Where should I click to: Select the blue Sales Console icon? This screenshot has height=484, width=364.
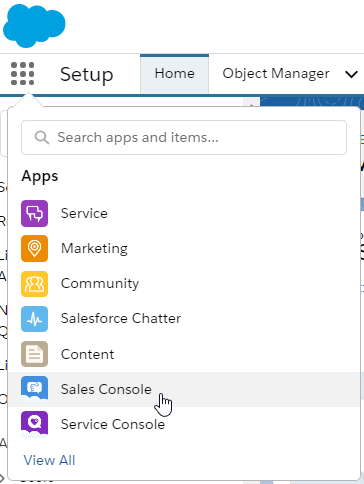click(34, 389)
